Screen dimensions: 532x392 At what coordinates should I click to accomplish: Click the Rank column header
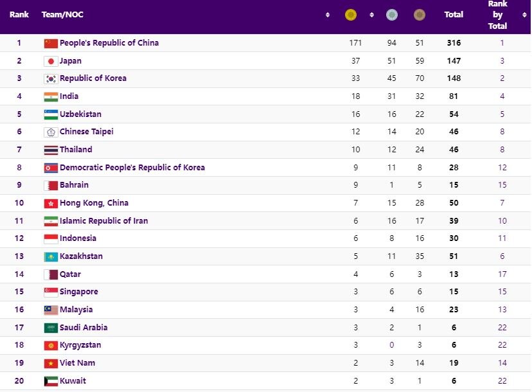click(19, 14)
